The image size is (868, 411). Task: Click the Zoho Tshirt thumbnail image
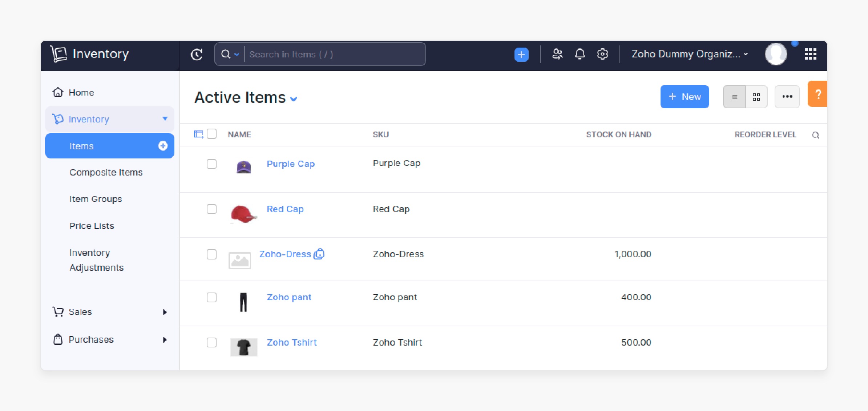tap(243, 347)
